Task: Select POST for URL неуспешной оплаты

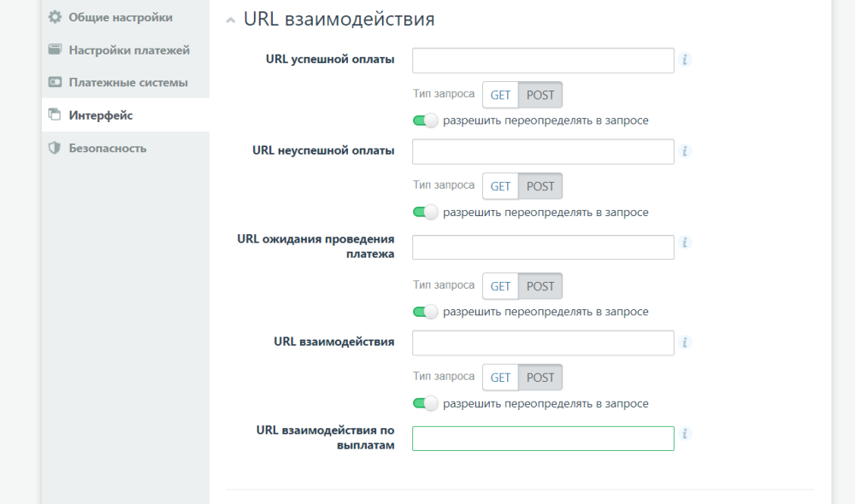Action: pyautogui.click(x=540, y=186)
